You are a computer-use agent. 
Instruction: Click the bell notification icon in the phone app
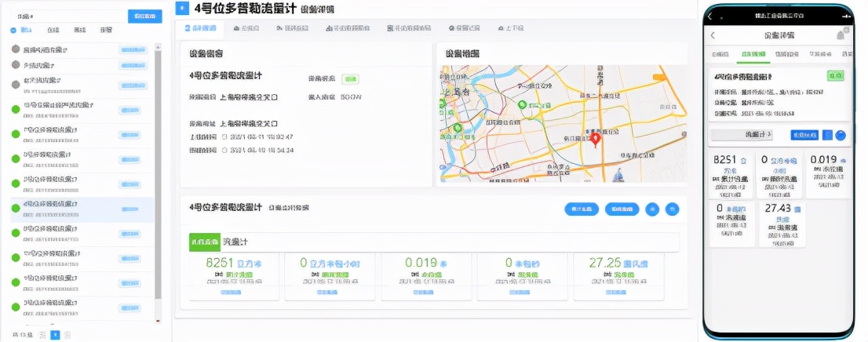click(841, 35)
